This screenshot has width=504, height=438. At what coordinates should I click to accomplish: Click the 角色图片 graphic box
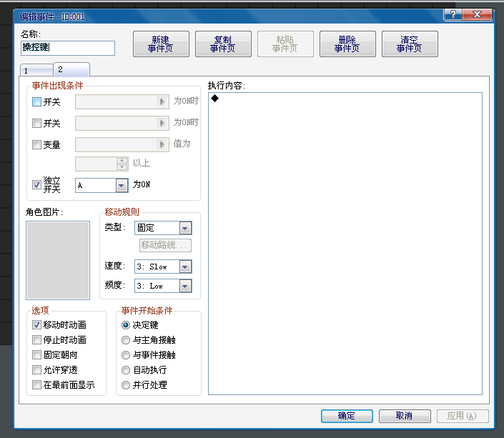coord(58,260)
